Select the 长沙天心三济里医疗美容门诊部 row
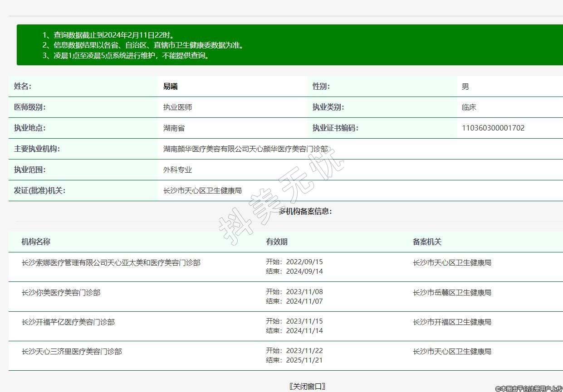The width and height of the screenshot is (563, 392). 72,351
